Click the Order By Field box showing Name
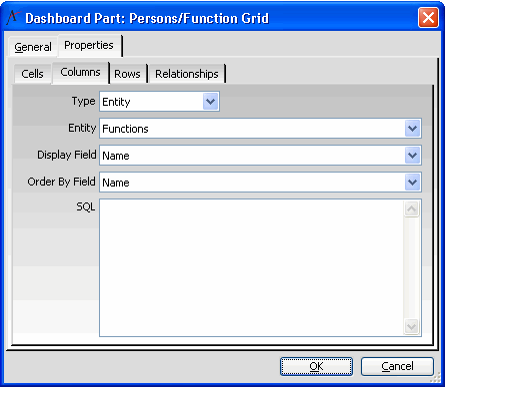 tap(260, 182)
